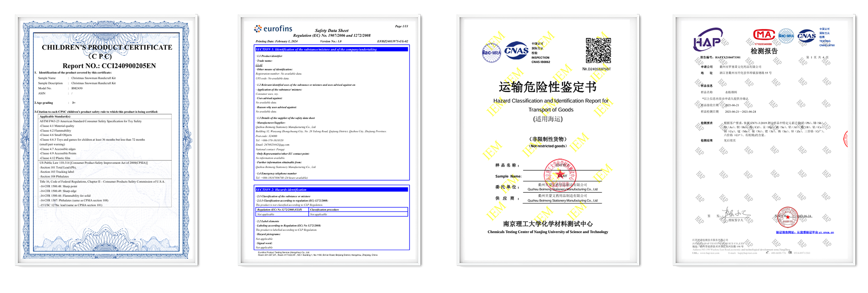
Task: Click Report NO.: CCI240900205EN
Action: click(109, 66)
